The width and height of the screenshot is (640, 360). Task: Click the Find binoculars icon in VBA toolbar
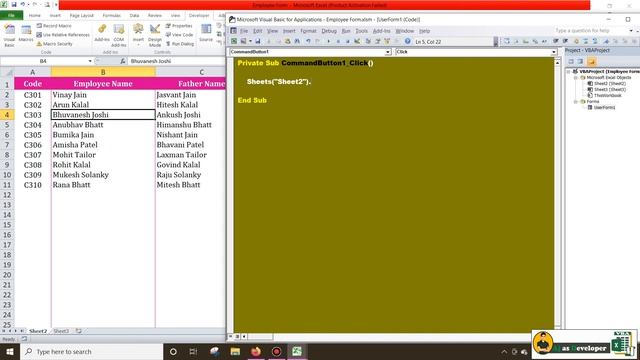tap(297, 41)
